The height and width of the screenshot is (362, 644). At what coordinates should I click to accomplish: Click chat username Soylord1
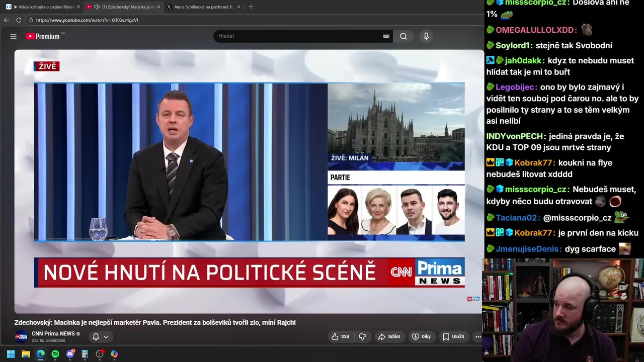tap(514, 45)
